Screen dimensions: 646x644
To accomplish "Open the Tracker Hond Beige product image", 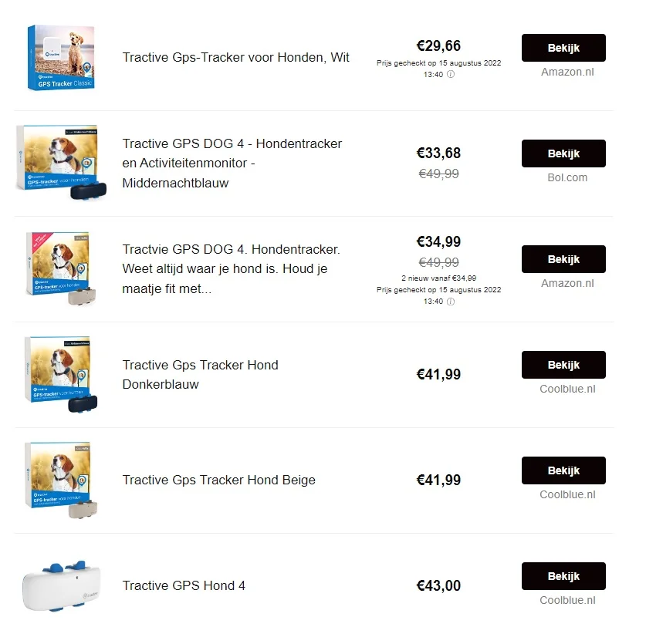I will pos(61,480).
